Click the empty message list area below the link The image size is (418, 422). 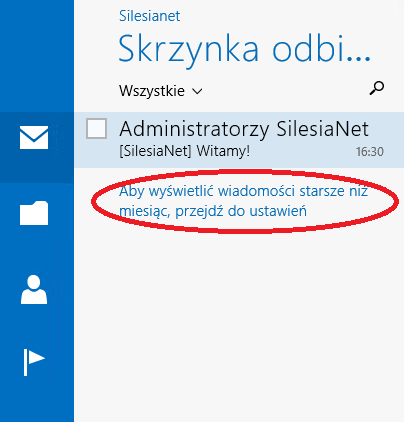point(239,317)
